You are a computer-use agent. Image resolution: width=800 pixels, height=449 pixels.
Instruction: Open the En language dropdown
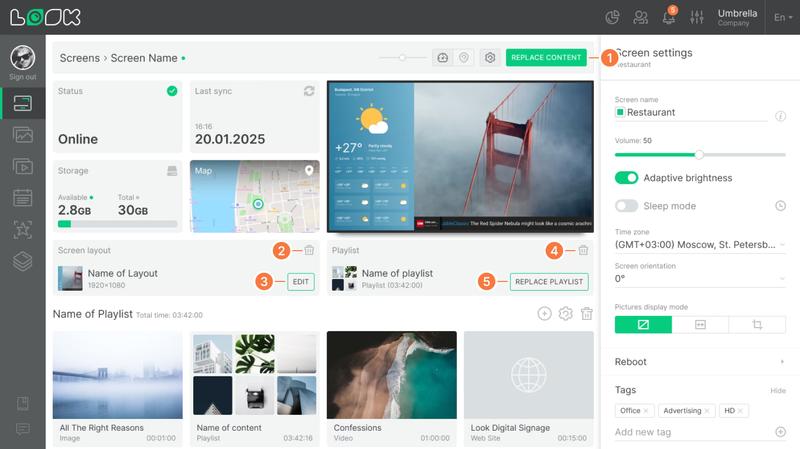(x=783, y=17)
